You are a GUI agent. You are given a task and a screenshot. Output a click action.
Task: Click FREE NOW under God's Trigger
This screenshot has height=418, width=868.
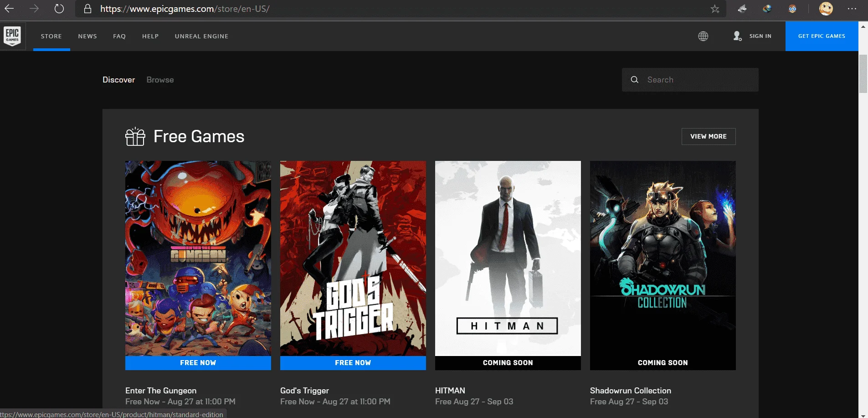[353, 363]
